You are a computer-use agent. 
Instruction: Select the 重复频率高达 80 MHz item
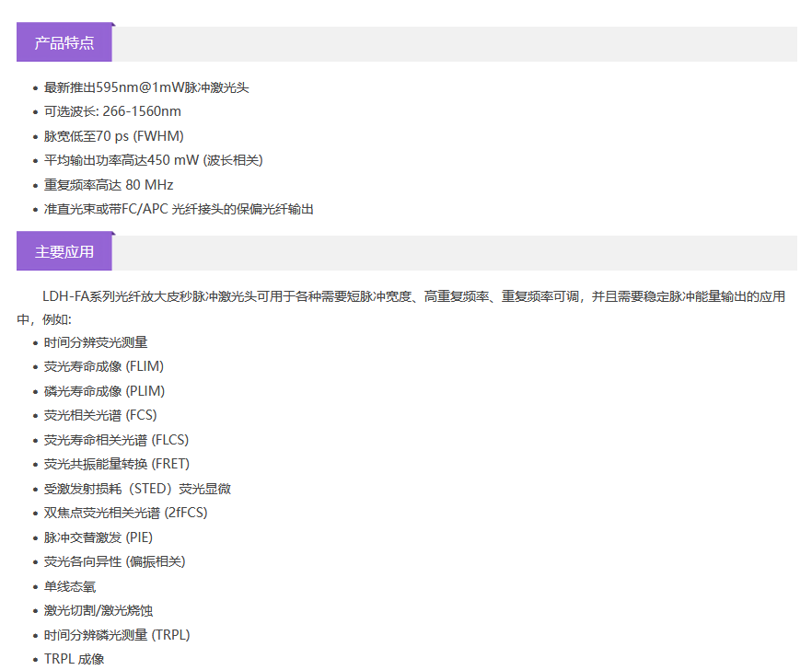(x=109, y=185)
